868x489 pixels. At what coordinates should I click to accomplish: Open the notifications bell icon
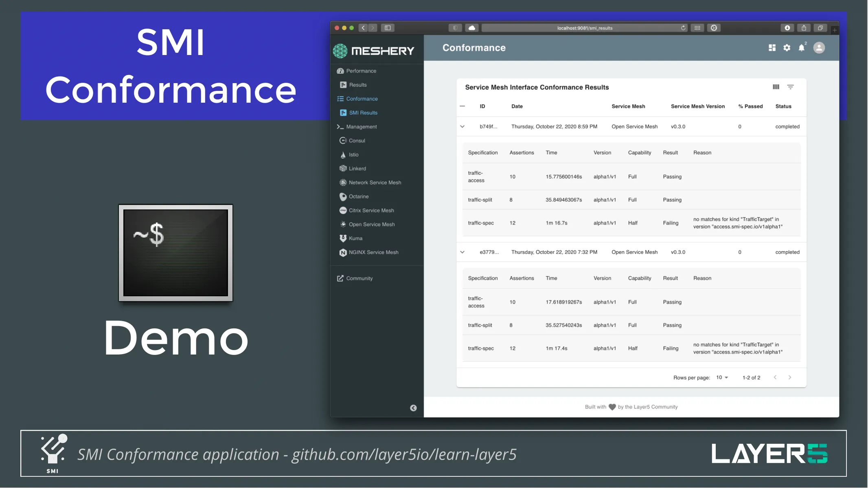(x=801, y=48)
